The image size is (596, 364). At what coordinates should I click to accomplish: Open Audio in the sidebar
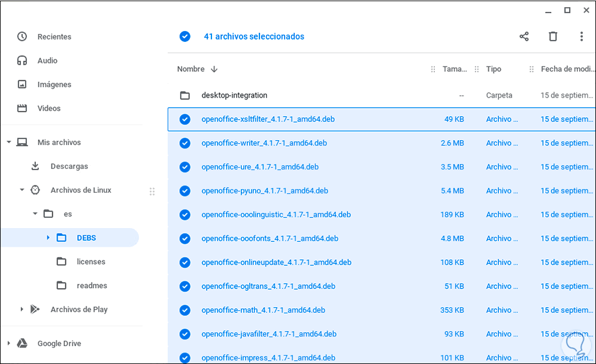tap(47, 60)
